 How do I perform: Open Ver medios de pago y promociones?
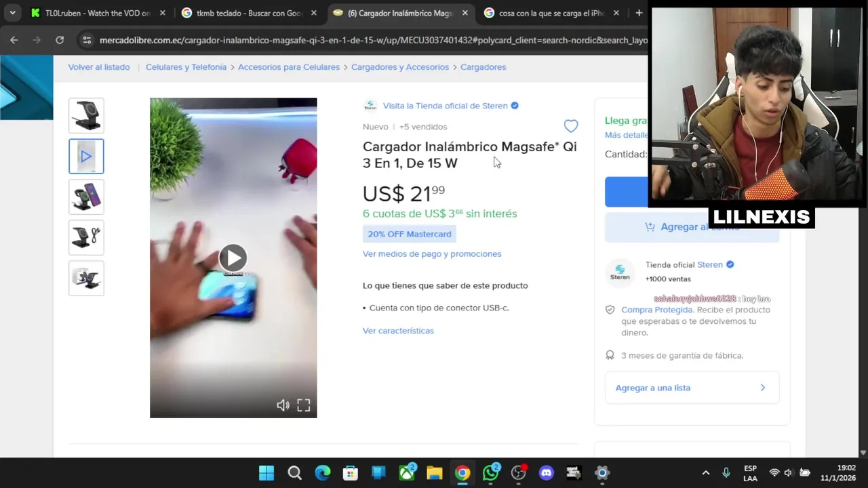click(432, 253)
